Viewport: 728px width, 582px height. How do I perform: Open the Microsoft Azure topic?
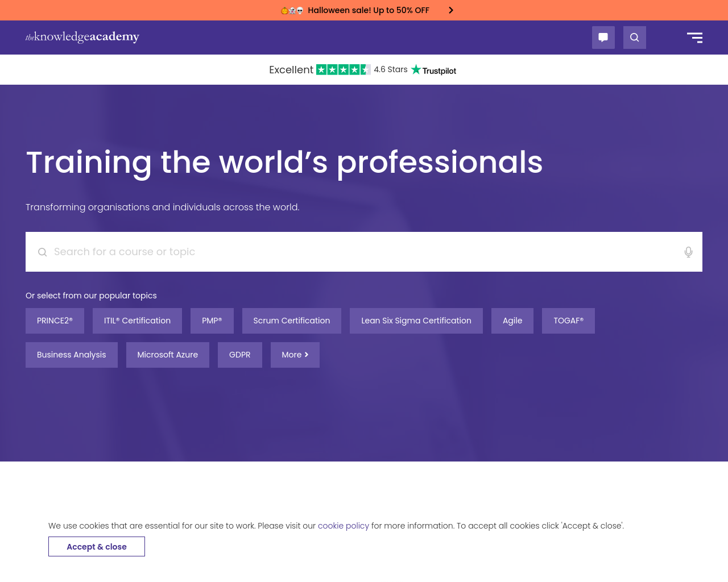168,355
